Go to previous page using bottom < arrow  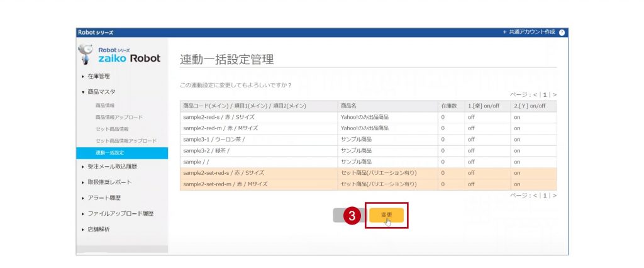tap(535, 196)
